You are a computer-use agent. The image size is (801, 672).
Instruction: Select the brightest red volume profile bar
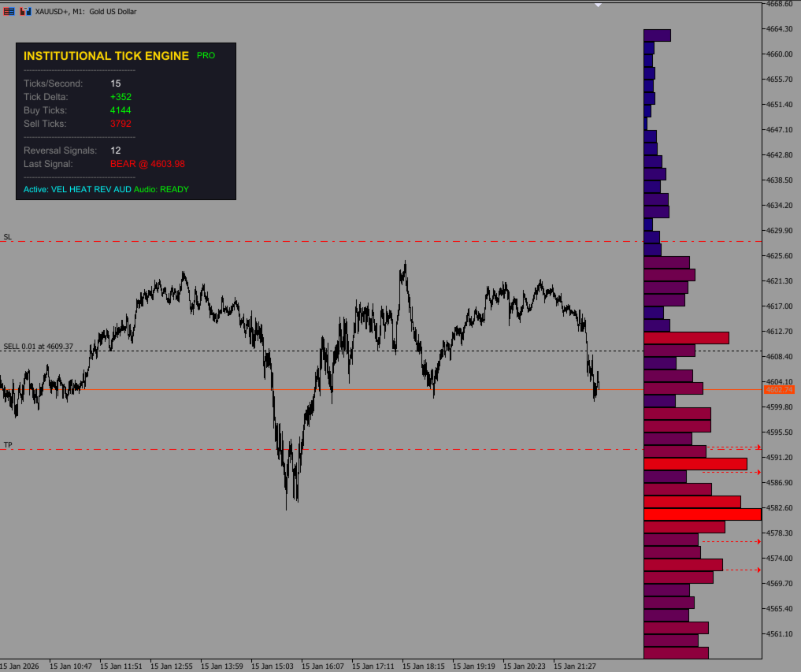click(x=701, y=513)
